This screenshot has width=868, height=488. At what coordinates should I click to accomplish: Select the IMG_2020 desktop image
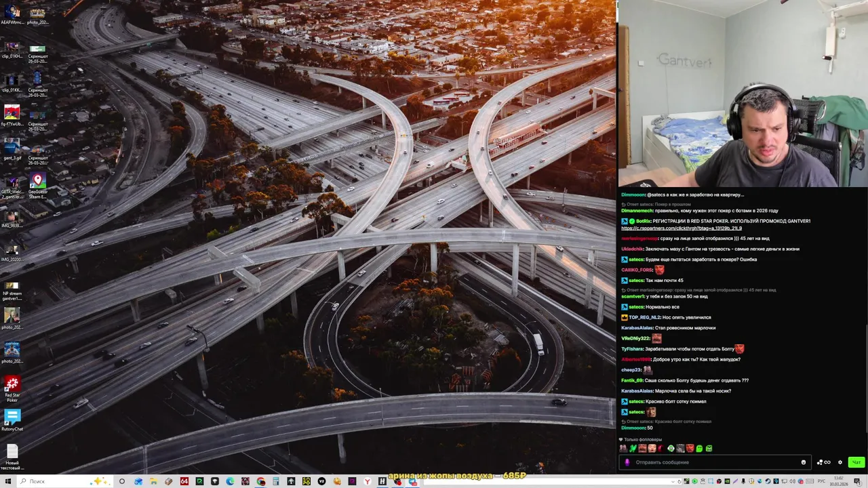coord(12,252)
